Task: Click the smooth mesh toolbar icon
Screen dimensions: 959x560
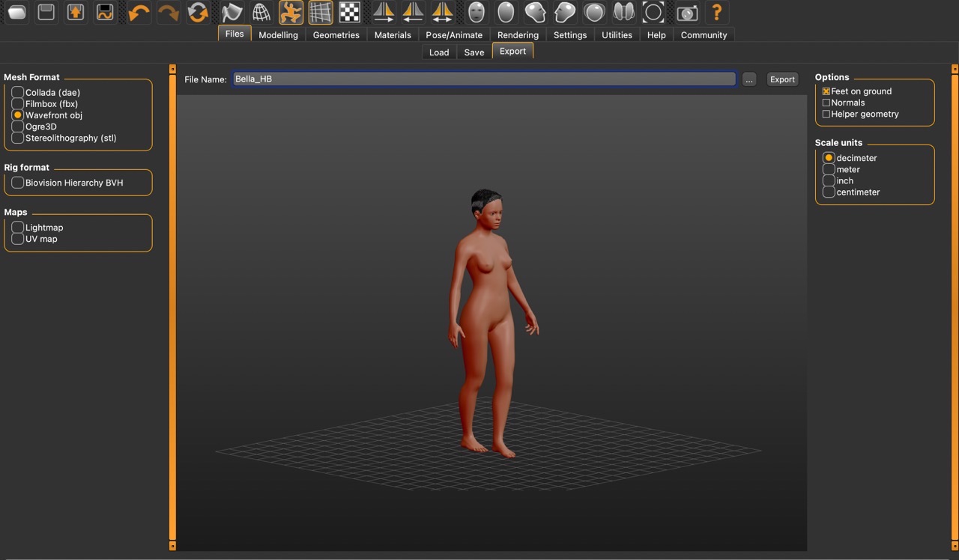Action: click(232, 13)
